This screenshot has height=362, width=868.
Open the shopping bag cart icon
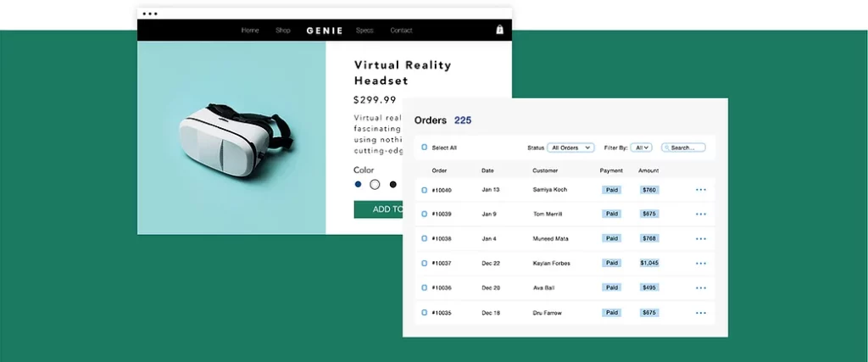[500, 30]
